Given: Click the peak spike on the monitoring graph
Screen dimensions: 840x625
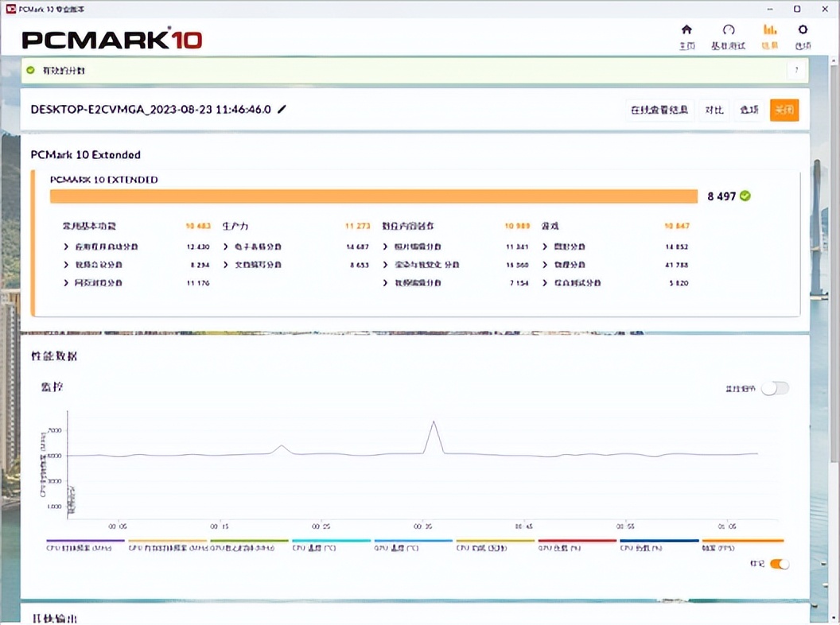Looking at the screenshot, I should (x=433, y=422).
